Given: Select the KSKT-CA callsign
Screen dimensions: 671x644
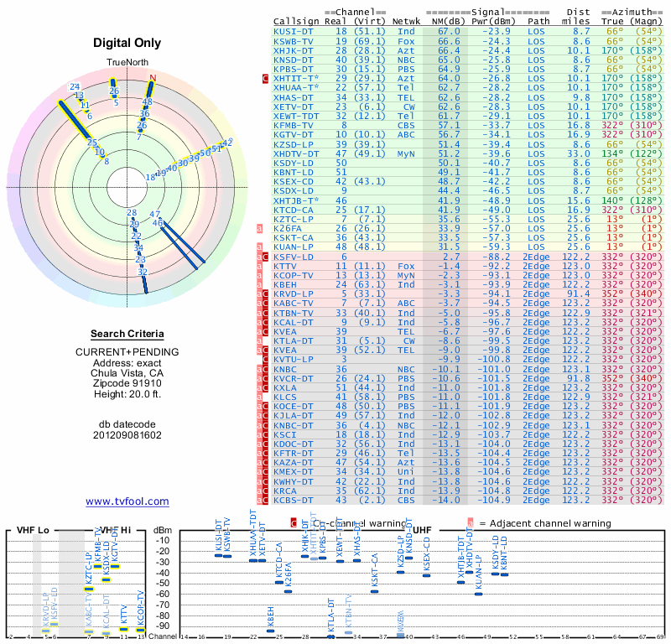Looking at the screenshot, I should point(293,238).
